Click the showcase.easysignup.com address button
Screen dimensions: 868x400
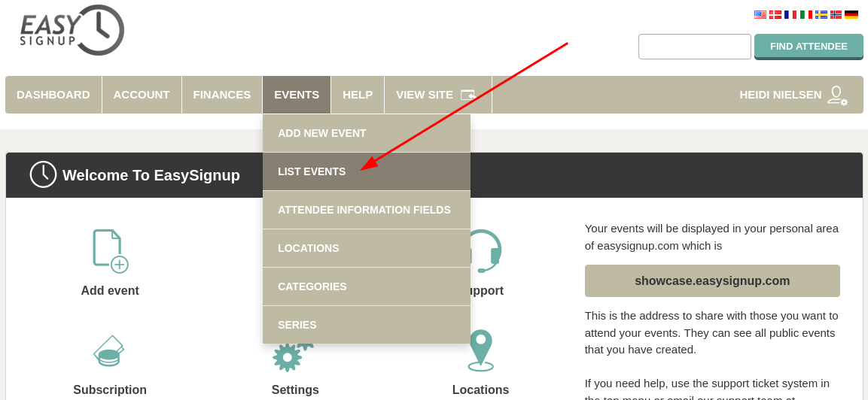coord(712,280)
